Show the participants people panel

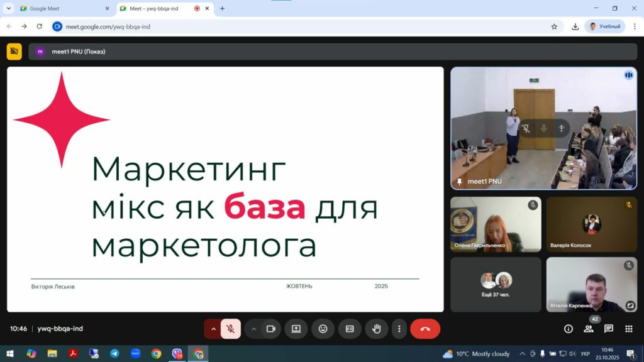tap(589, 329)
